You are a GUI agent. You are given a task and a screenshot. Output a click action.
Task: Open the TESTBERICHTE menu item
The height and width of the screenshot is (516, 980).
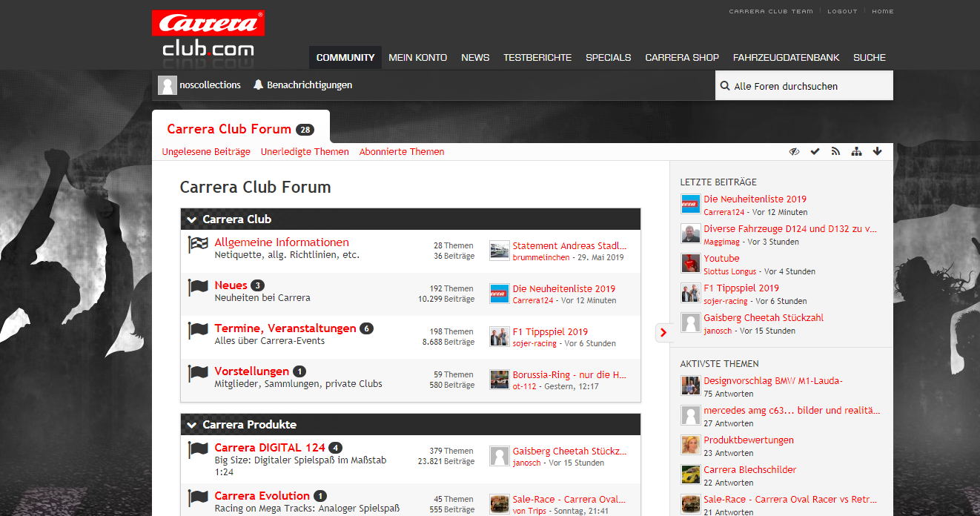click(537, 57)
